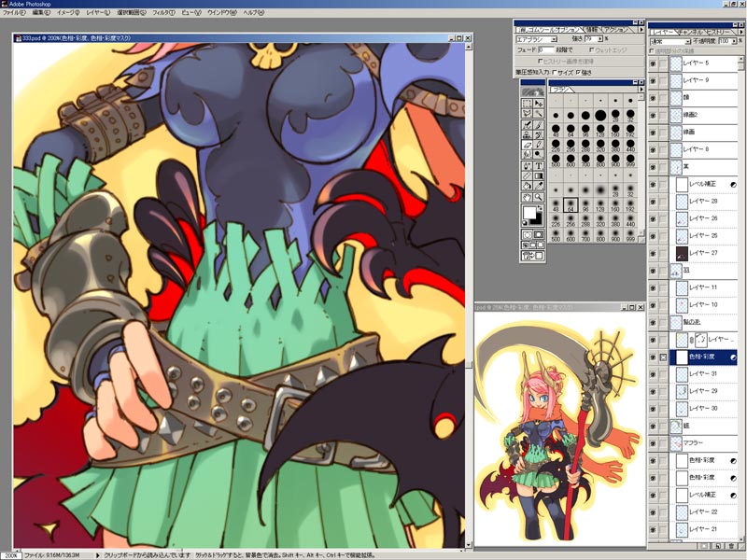Open イメージ menu
Image resolution: width=747 pixels, height=560 pixels.
[x=68, y=13]
